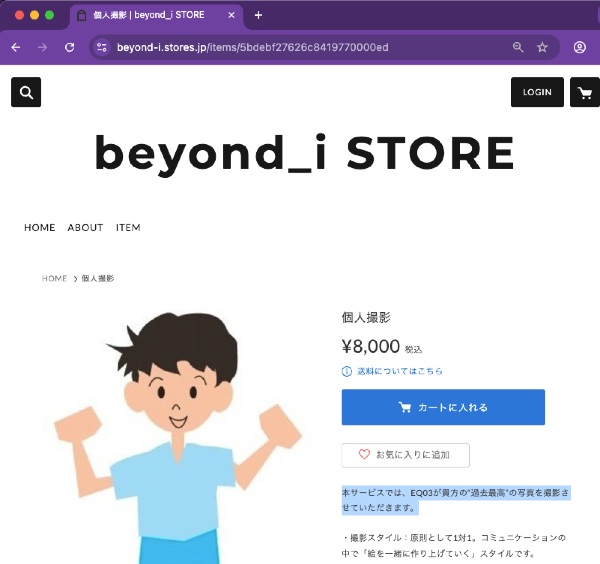Open a new browser tab
The height and width of the screenshot is (564, 600).
pos(258,15)
